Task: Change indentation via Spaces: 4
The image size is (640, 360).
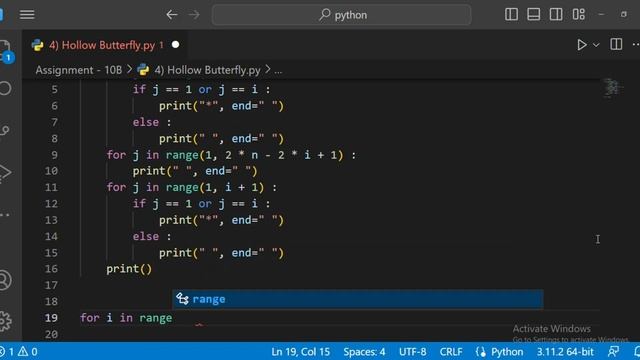Action: coord(364,352)
